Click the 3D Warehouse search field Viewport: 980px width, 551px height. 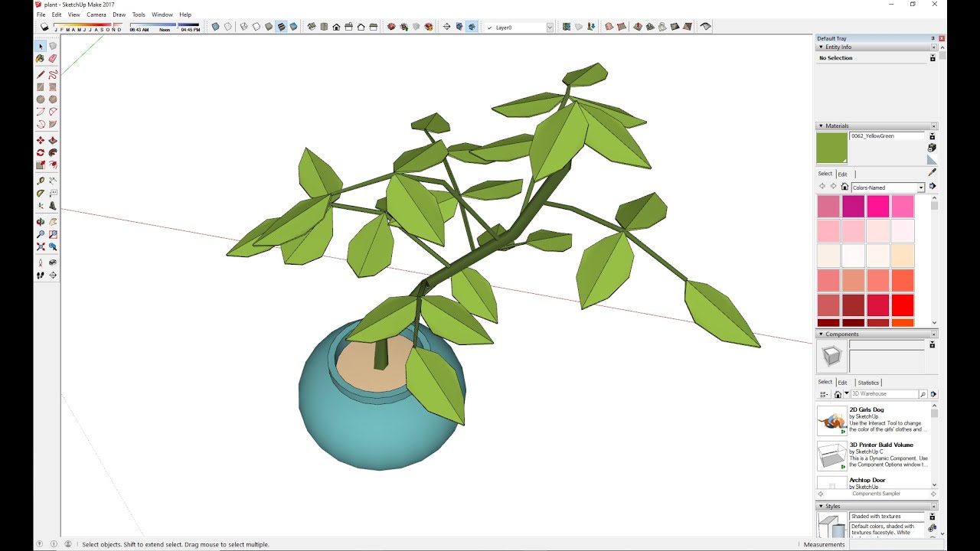pyautogui.click(x=884, y=394)
